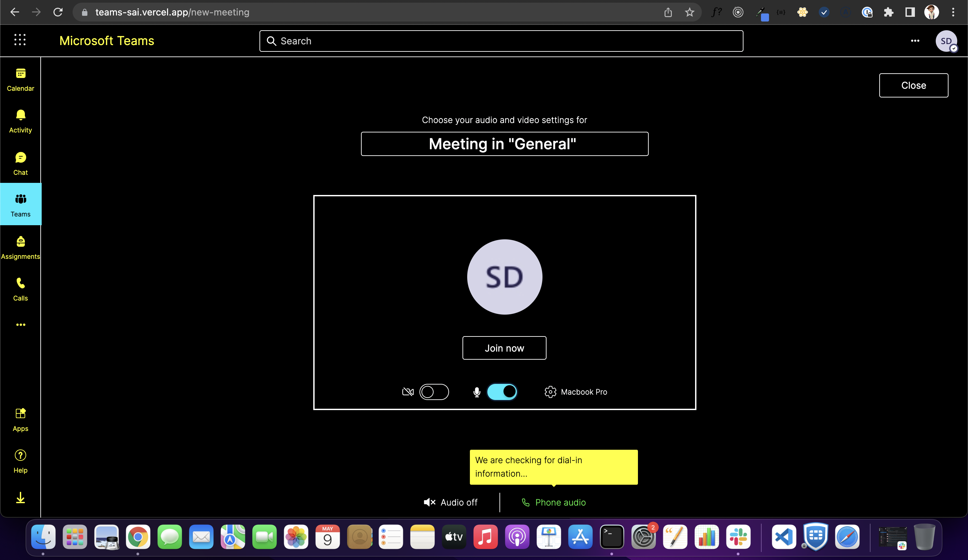Choose the Phone audio option
968x560 pixels.
click(x=554, y=503)
